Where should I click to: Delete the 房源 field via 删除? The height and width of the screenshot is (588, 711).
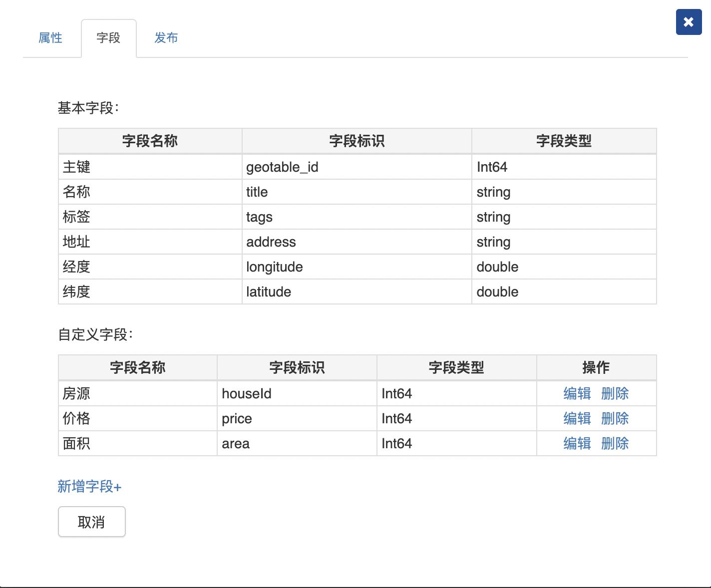[615, 393]
